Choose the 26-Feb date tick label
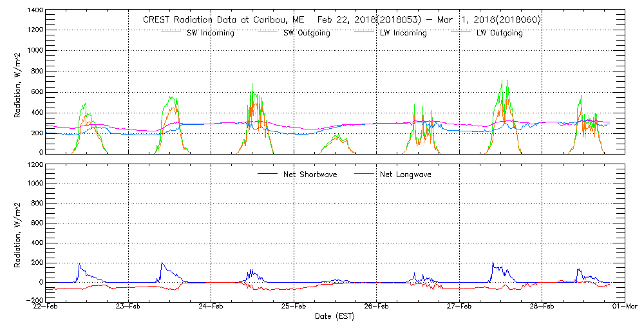 click(376, 308)
